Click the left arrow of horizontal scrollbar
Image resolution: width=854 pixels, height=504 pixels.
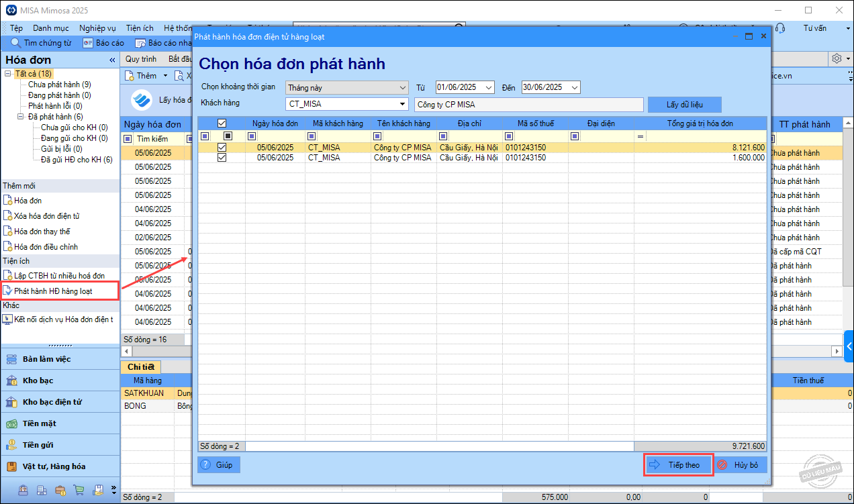[126, 352]
